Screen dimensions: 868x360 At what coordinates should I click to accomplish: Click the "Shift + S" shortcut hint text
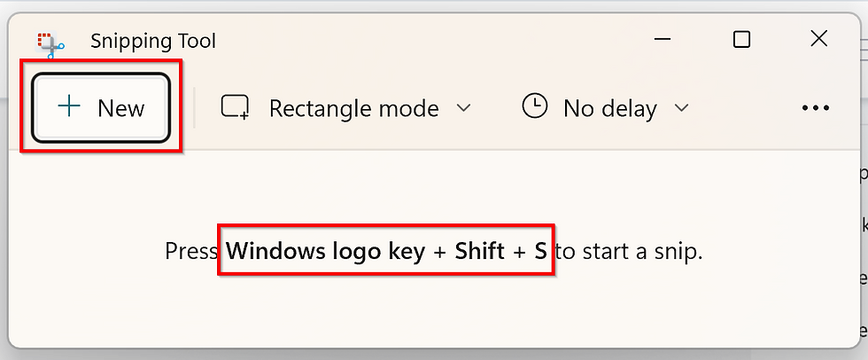pyautogui.click(x=501, y=252)
